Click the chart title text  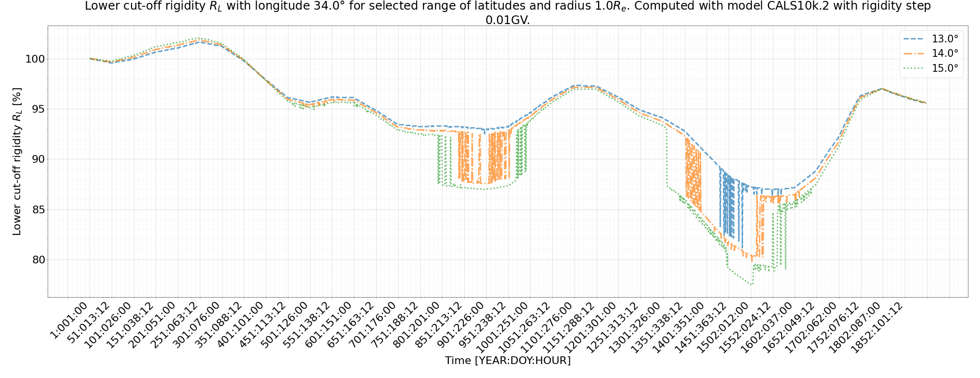(508, 13)
